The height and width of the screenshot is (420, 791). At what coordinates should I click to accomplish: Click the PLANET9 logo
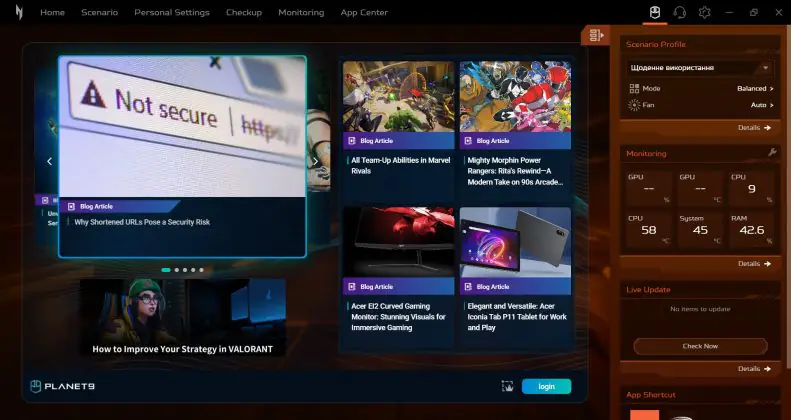[63, 386]
